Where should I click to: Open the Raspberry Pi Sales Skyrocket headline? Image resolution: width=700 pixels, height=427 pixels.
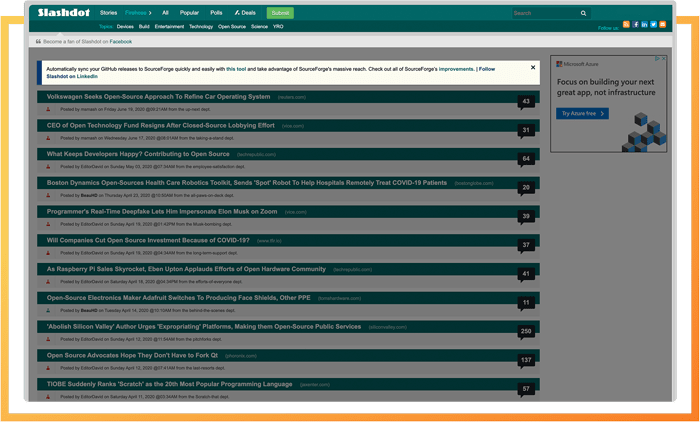point(186,269)
